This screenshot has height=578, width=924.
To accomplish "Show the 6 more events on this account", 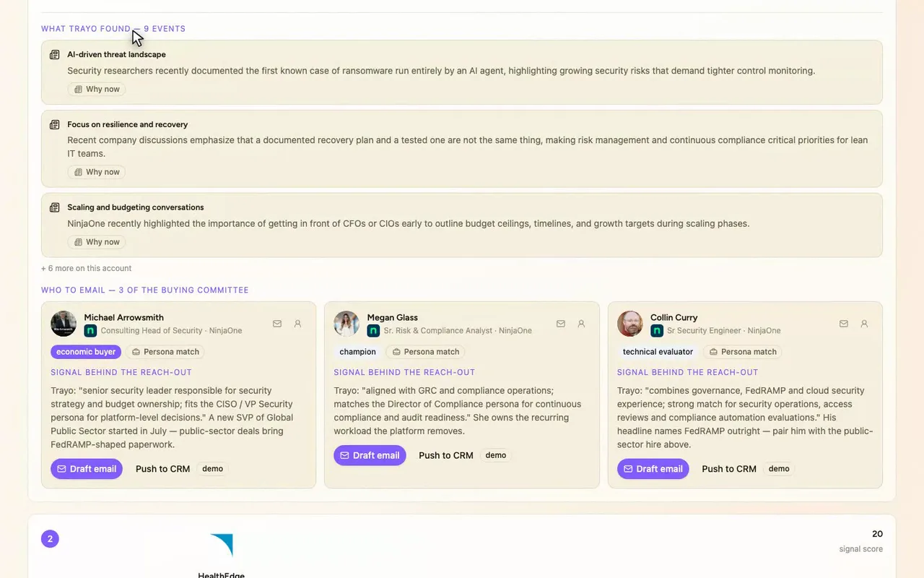I will coord(87,268).
